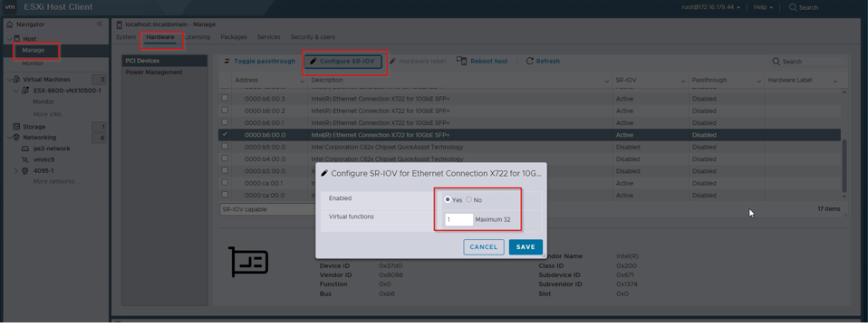The height and width of the screenshot is (327, 868).
Task: Check the box for device 0000:b6:00.3
Action: [x=225, y=98]
